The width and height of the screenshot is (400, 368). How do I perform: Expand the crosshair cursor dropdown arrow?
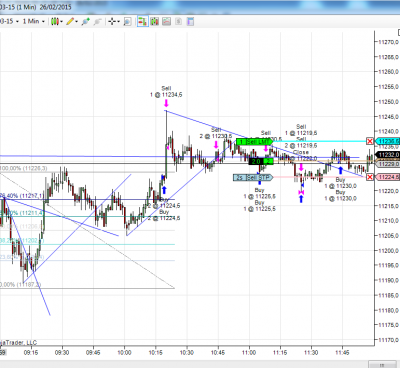119,22
